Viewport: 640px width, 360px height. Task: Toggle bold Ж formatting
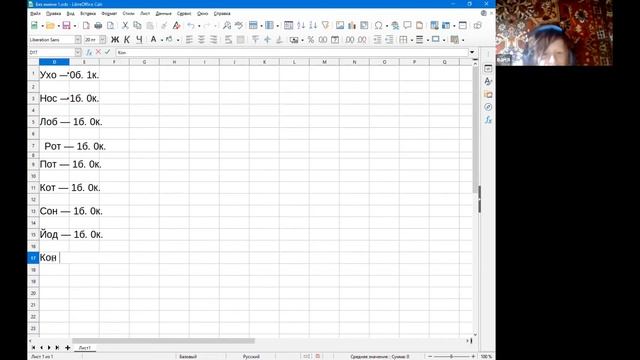pyautogui.click(x=115, y=40)
